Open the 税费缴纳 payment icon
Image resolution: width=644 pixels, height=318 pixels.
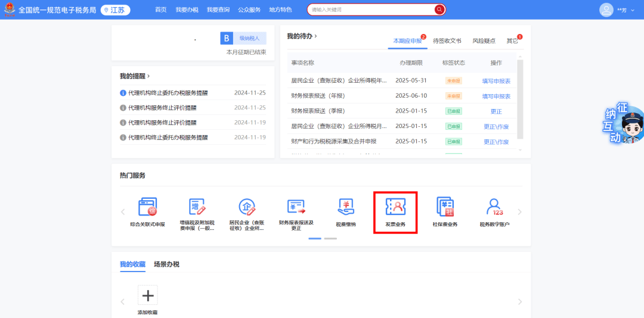click(x=345, y=212)
